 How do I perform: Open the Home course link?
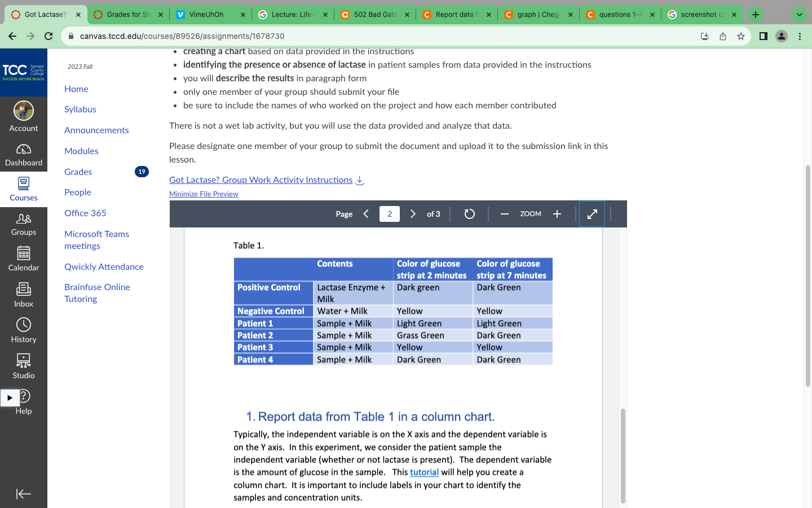coord(76,89)
